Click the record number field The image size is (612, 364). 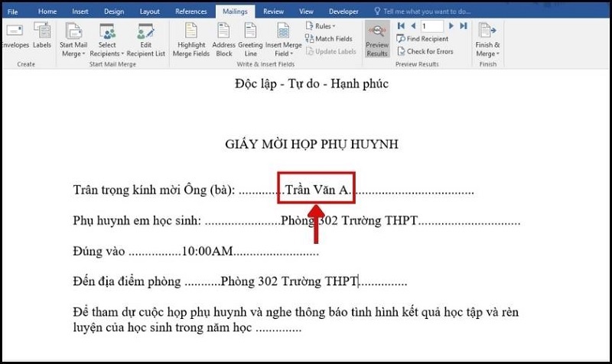(x=431, y=26)
